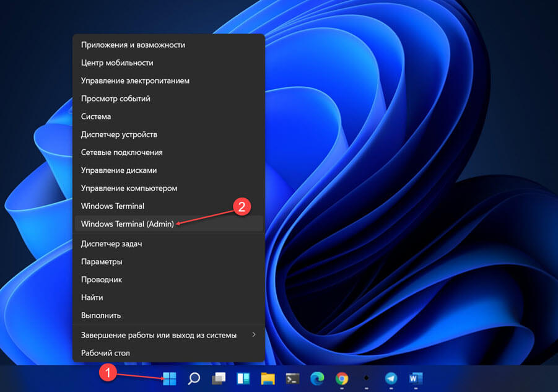
Task: Choose Управление электропитанием
Action: coord(168,81)
